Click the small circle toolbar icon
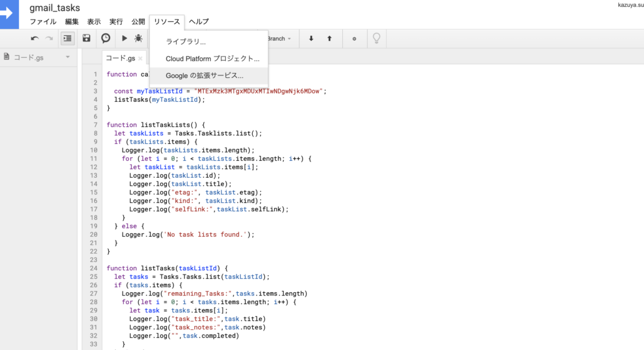Screen dimensions: 644x350 355,38
